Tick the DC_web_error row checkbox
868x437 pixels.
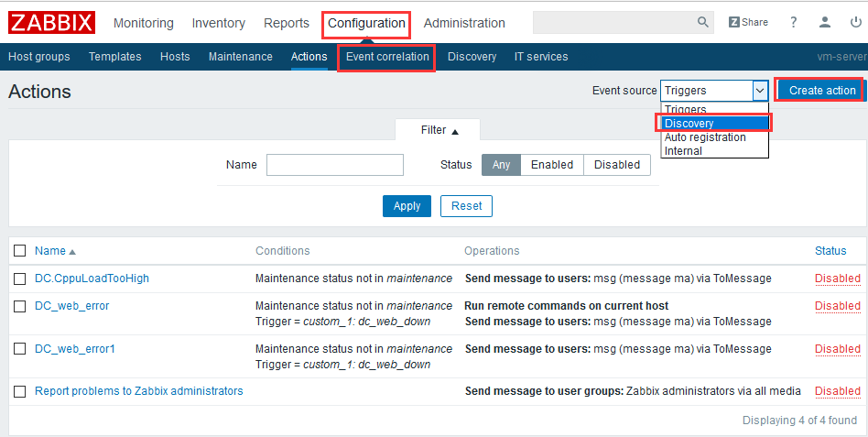[20, 306]
